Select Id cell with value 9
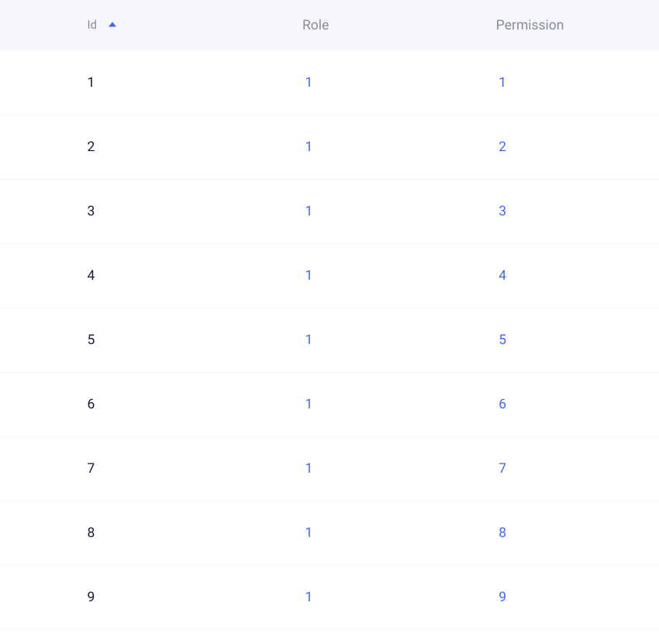This screenshot has height=644, width=659. [91, 597]
